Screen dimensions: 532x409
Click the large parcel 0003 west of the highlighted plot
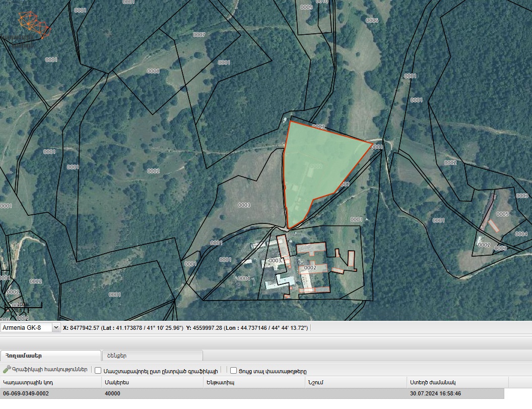pos(244,205)
